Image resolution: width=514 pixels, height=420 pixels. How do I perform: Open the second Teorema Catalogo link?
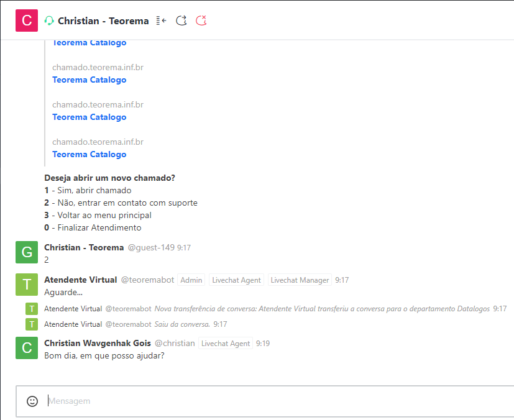point(89,80)
